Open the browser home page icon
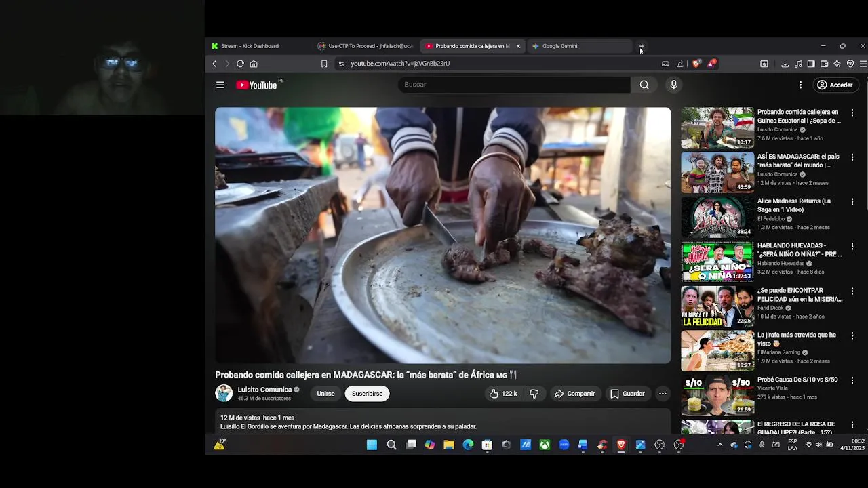This screenshot has width=868, height=488. tap(254, 64)
